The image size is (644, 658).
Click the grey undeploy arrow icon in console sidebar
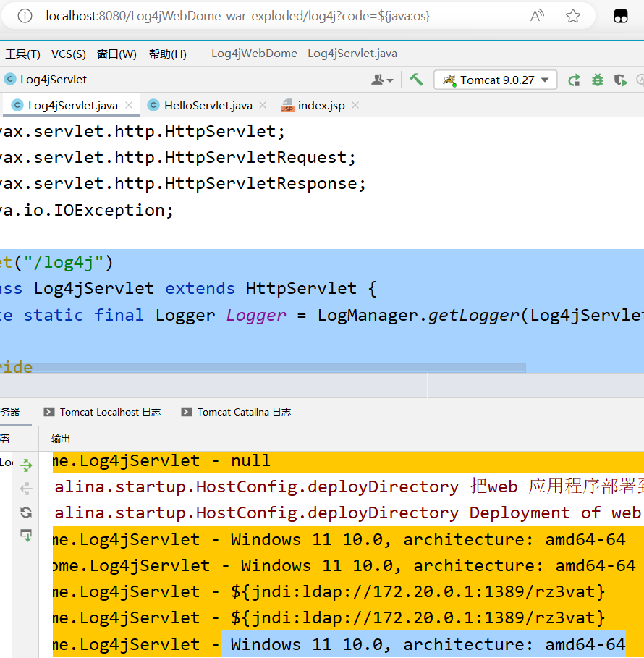[x=26, y=489]
